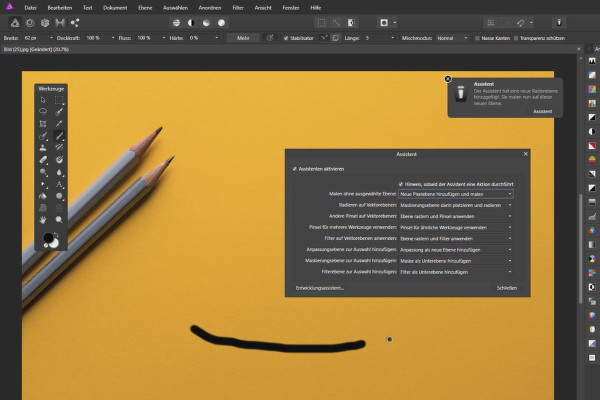The height and width of the screenshot is (400, 600).
Task: Switch to the Tone Mapping Persona
Action: [x=60, y=23]
